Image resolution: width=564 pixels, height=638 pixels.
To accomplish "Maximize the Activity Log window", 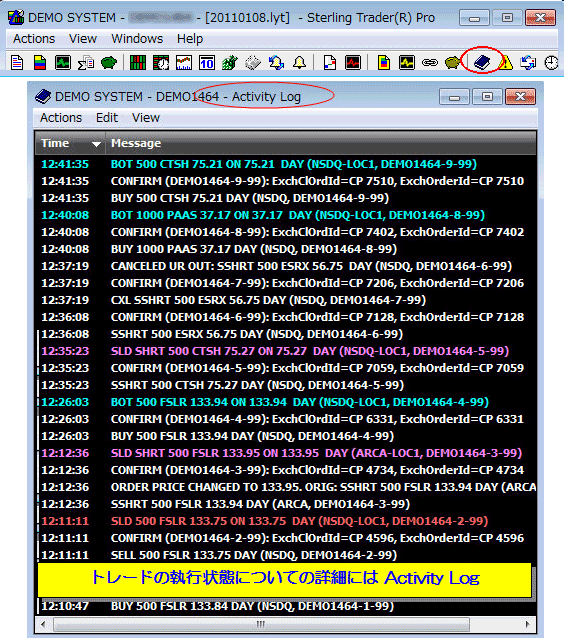I will tap(487, 97).
